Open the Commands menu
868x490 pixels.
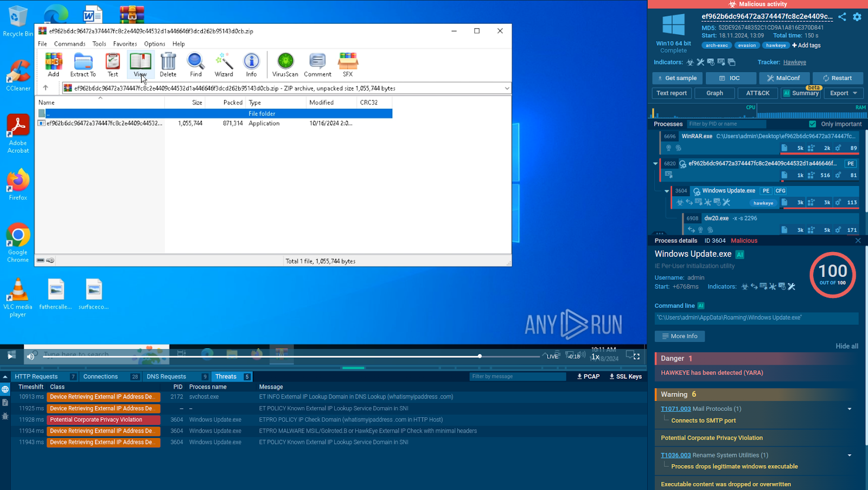click(69, 44)
